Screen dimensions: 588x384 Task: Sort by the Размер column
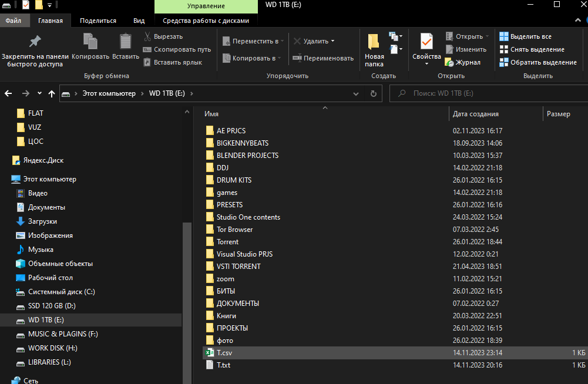[559, 114]
